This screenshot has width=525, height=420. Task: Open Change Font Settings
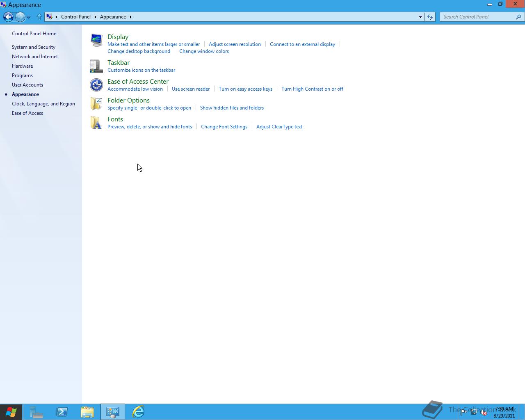224,127
